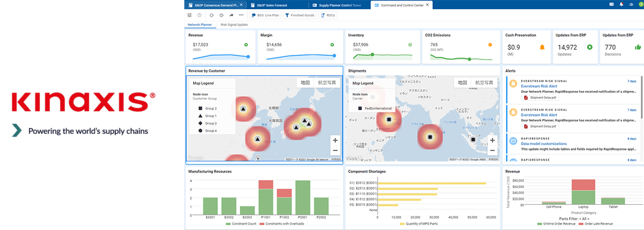
Task: Open the B03: Live Plan scenario selector
Action: pyautogui.click(x=265, y=15)
